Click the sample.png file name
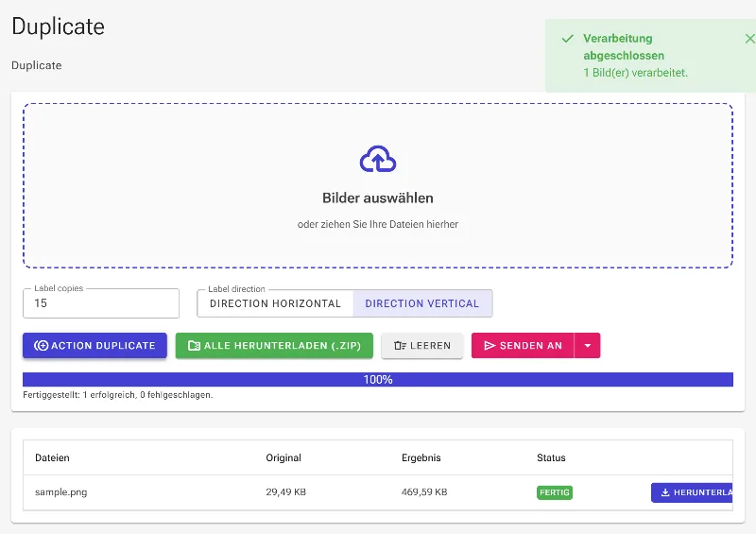 61,492
